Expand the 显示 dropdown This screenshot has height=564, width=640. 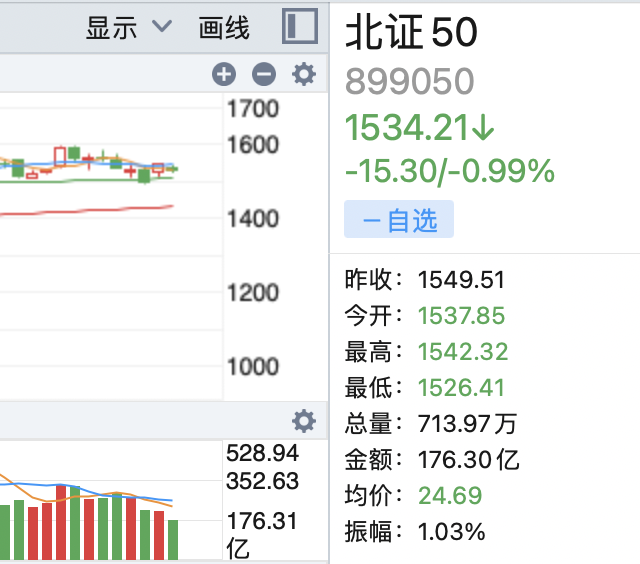[129, 28]
